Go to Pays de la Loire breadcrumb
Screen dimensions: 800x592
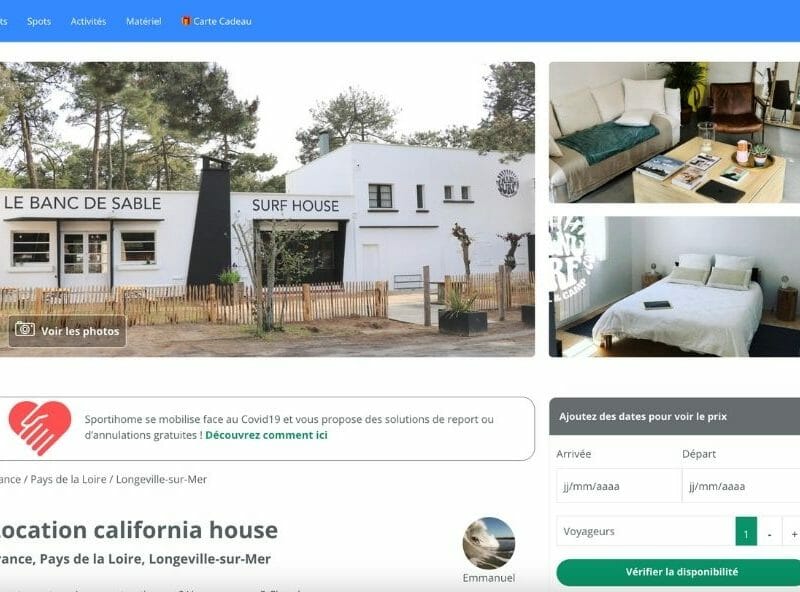pos(68,479)
